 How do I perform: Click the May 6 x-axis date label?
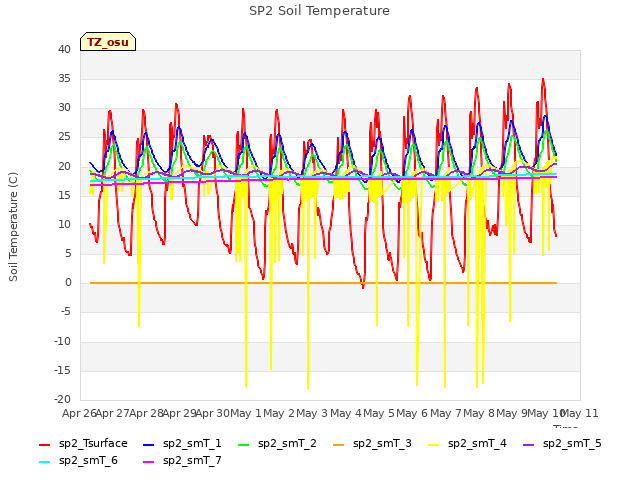pyautogui.click(x=412, y=414)
